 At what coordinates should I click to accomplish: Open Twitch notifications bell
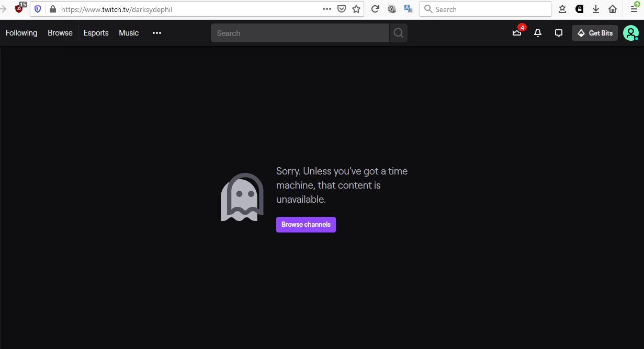pos(538,33)
